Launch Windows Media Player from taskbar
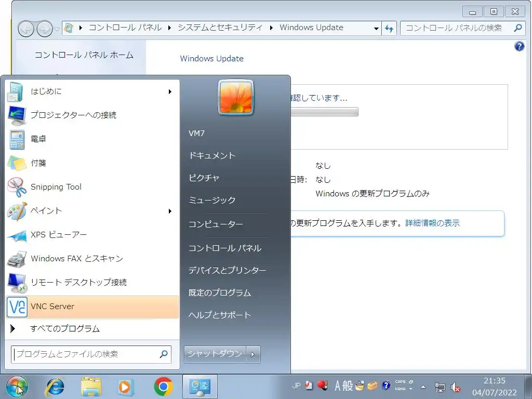The image size is (532, 399). click(126, 387)
